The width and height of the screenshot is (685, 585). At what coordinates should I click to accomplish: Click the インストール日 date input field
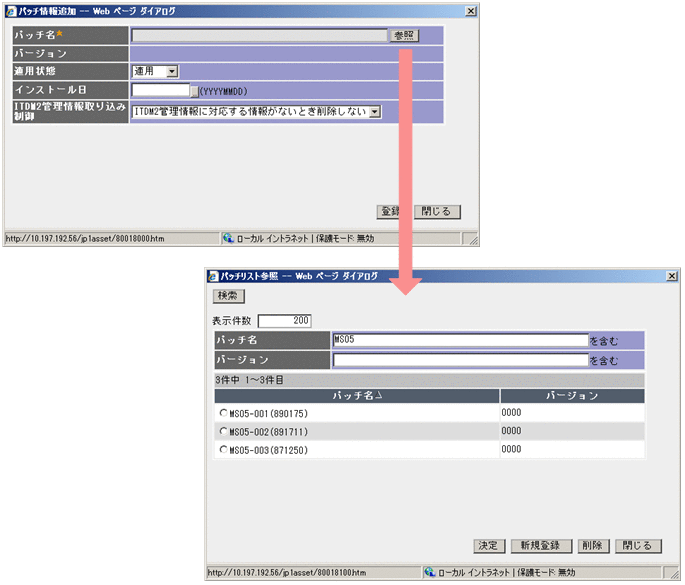(161, 90)
